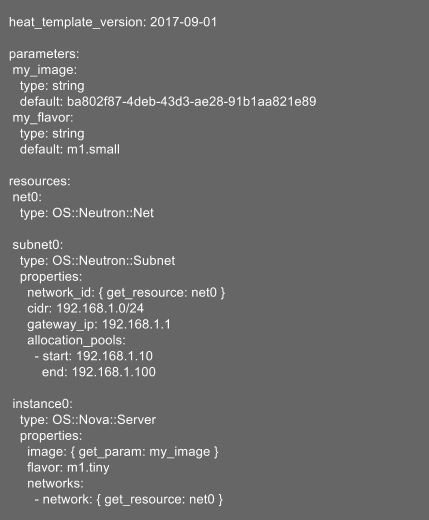Click the my_image: parameter key
Screen dimensions: 429x520
(x=45, y=70)
